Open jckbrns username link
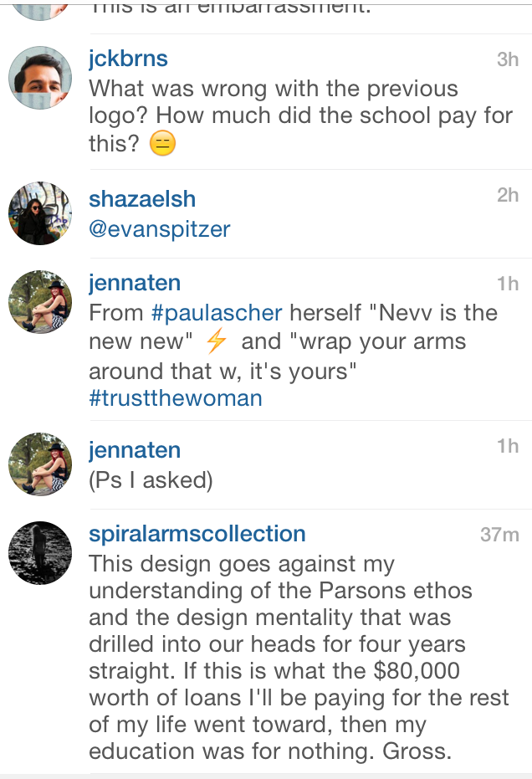Image resolution: width=532 pixels, height=779 pixels. (x=128, y=59)
